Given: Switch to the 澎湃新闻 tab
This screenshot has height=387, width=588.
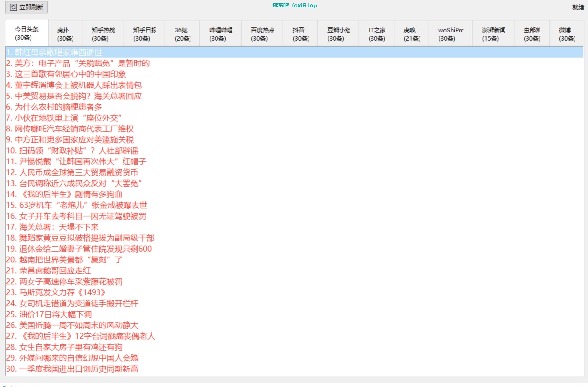Looking at the screenshot, I should [493, 34].
